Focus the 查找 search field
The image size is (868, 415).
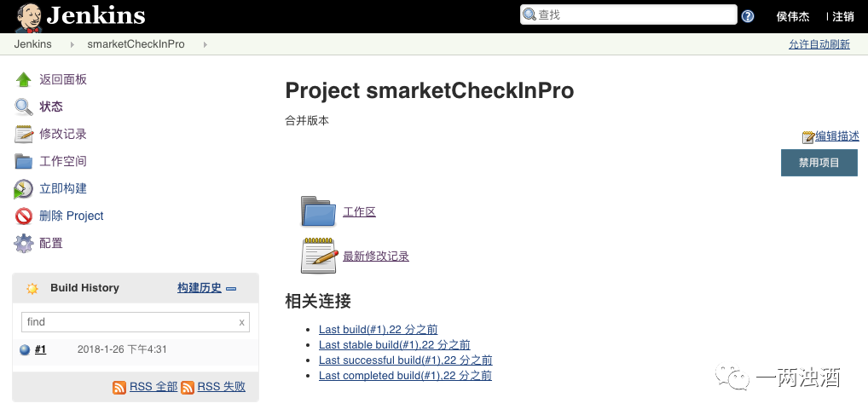628,15
